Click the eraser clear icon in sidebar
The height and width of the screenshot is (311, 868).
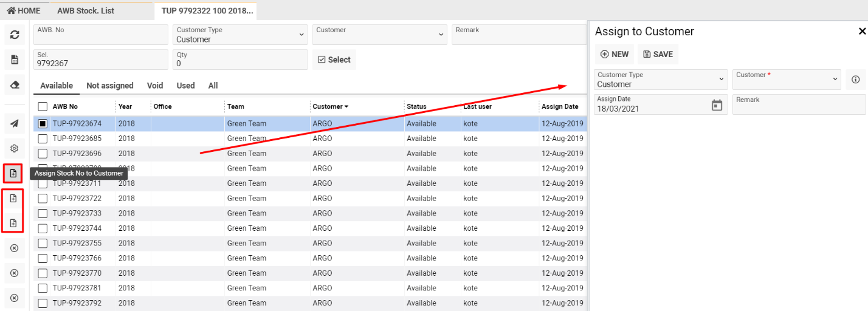tap(15, 85)
